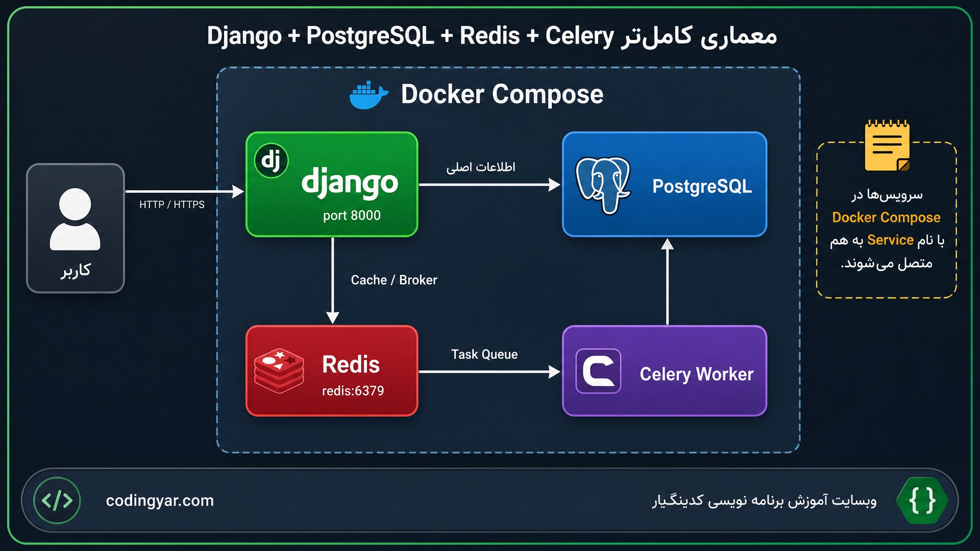Click the Docker whale logo
The height and width of the screenshot is (551, 980).
(x=369, y=95)
